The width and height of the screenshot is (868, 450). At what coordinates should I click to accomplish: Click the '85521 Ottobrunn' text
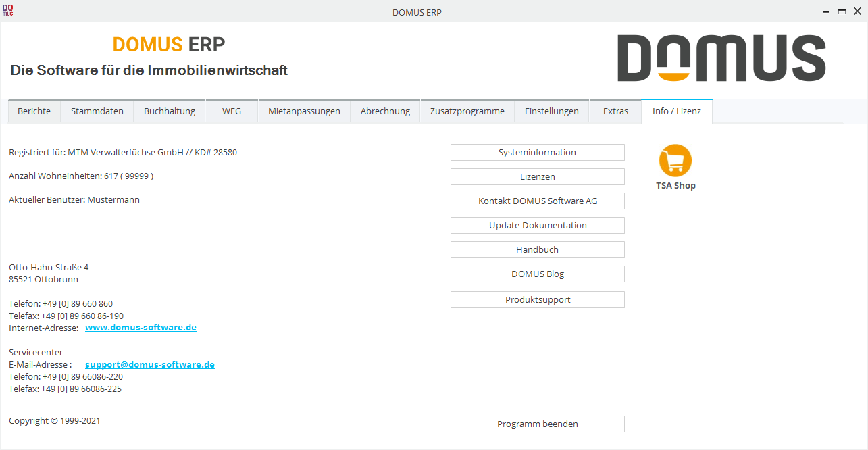pyautogui.click(x=43, y=280)
